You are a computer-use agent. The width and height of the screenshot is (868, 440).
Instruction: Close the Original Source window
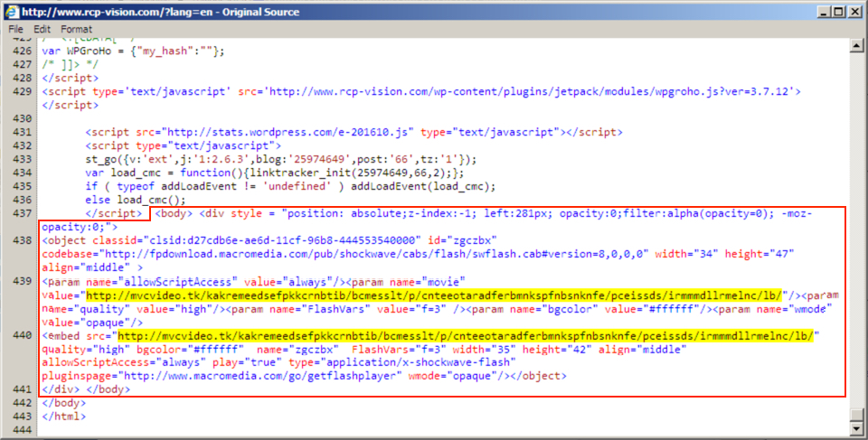[x=852, y=12]
